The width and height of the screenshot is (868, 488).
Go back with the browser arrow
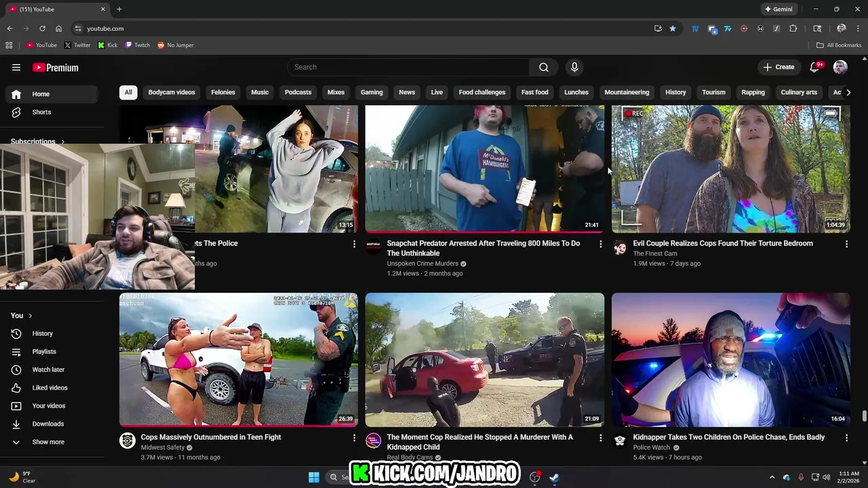9,28
